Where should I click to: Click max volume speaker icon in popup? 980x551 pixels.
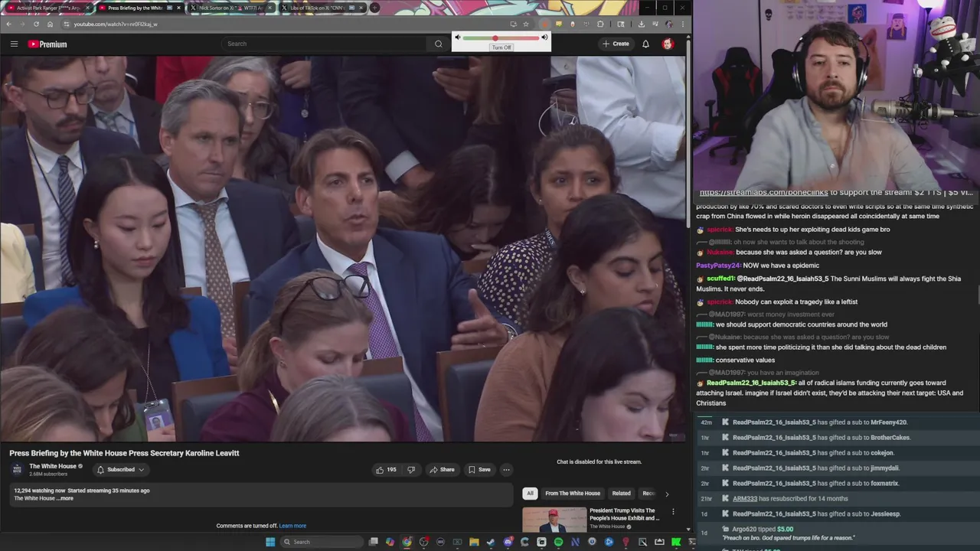click(x=544, y=37)
